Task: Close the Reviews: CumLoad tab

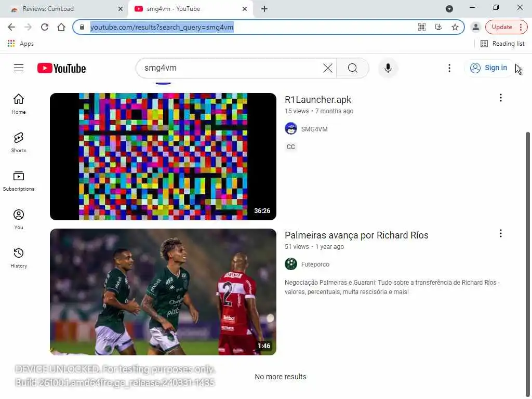Action: 121,9
